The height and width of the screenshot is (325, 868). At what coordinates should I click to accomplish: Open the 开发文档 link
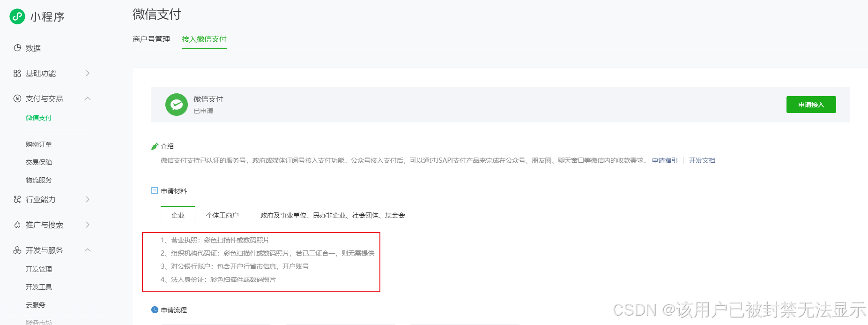702,160
